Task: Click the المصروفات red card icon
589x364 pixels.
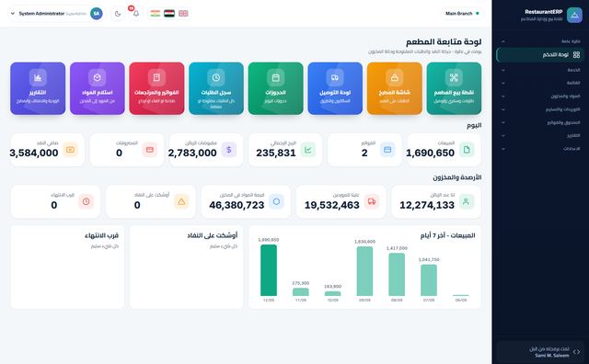Action: coord(149,150)
